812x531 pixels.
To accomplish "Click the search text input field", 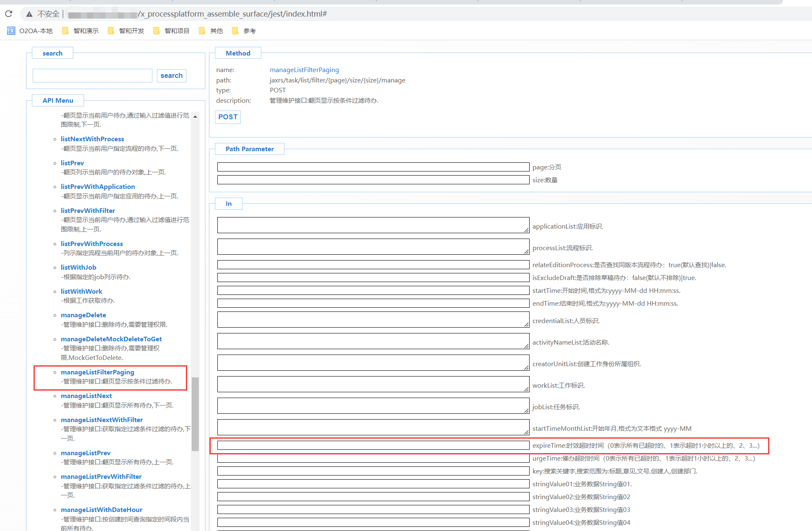I will pyautogui.click(x=92, y=76).
